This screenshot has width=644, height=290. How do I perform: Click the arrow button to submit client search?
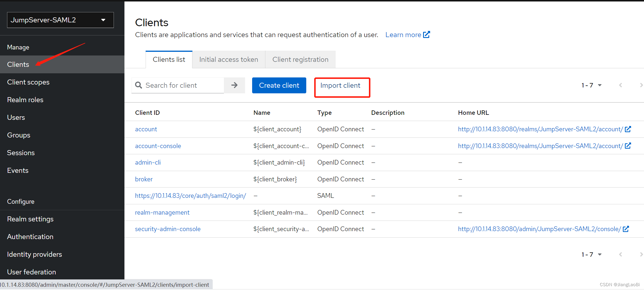click(x=234, y=85)
